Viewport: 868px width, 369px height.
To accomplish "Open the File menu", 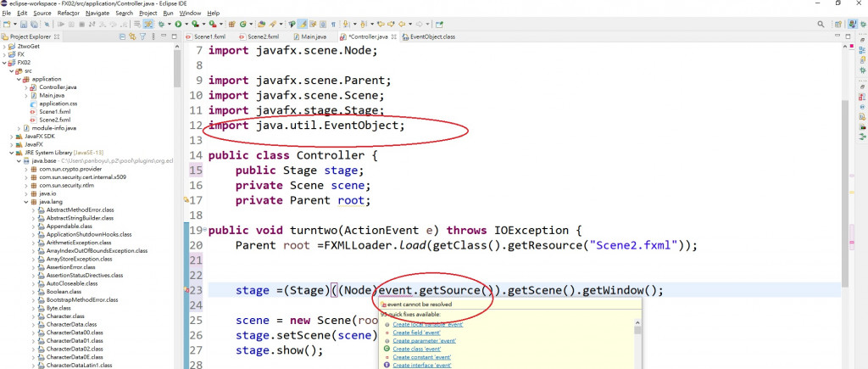I will click(x=7, y=13).
